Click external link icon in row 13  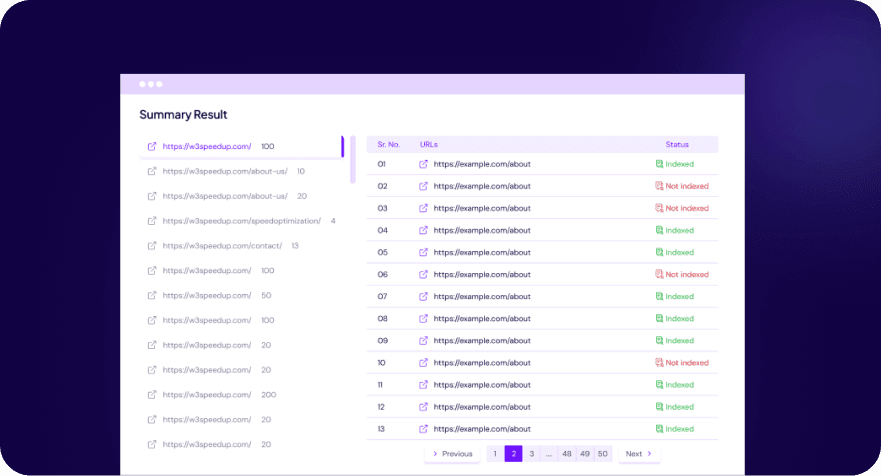coord(423,429)
